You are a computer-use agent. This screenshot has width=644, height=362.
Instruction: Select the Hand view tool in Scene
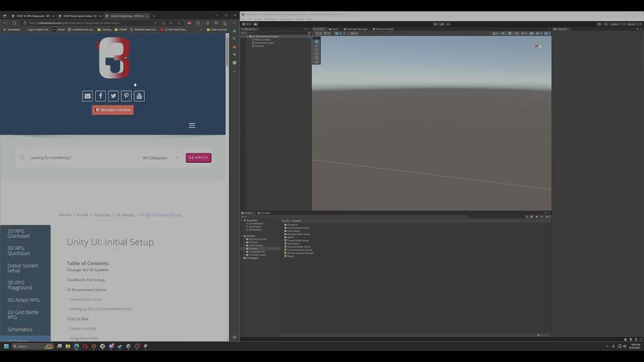[x=316, y=41]
